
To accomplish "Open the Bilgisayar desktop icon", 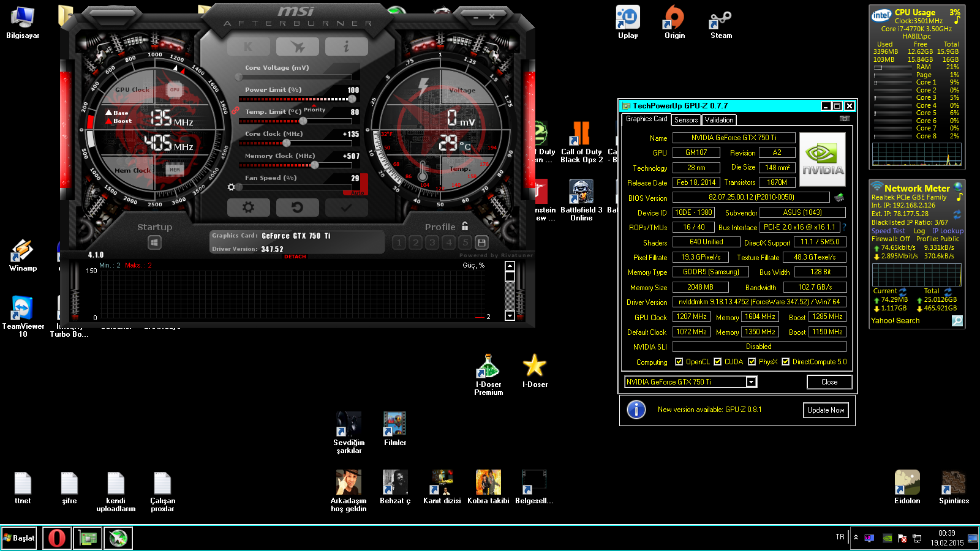I will tap(23, 23).
